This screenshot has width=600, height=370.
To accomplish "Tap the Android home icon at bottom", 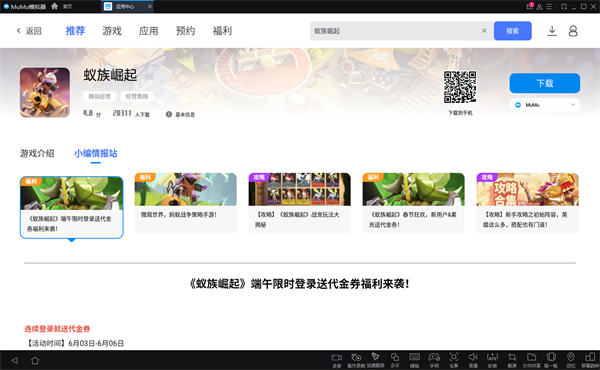I will pos(35,360).
